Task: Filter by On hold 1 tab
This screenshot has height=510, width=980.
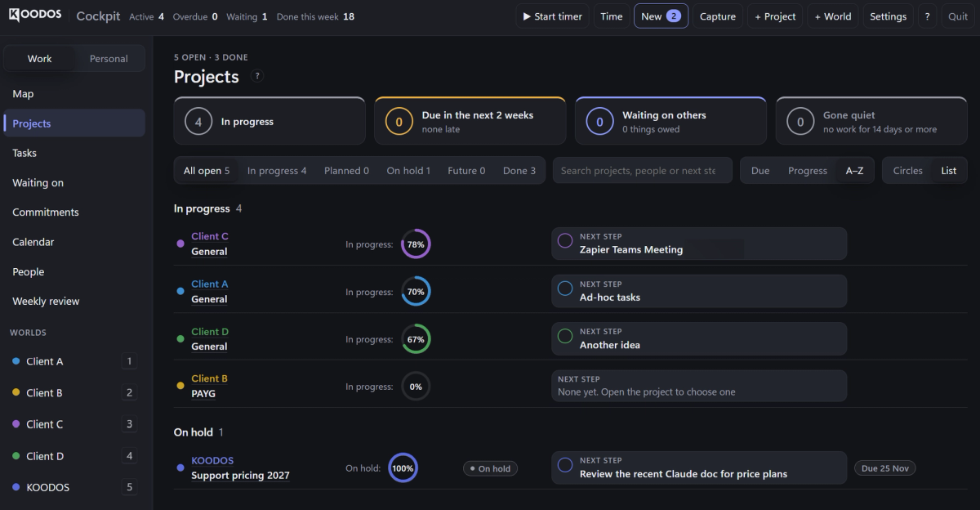Action: 408,171
